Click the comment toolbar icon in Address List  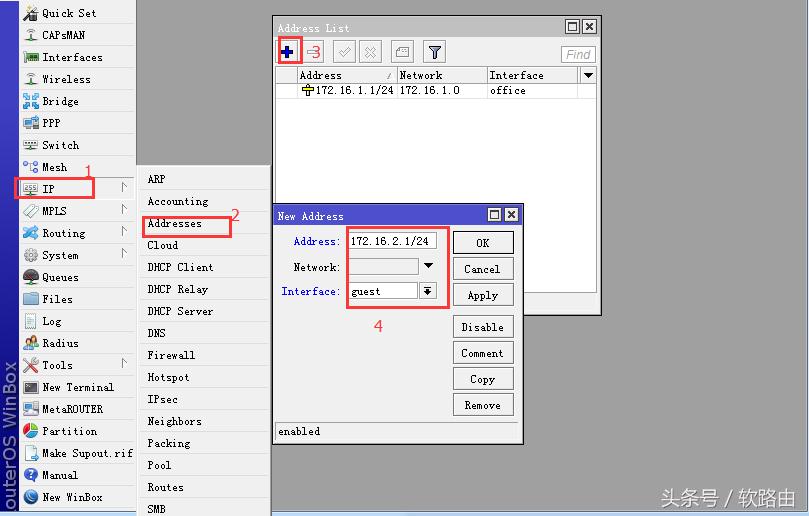(x=402, y=52)
